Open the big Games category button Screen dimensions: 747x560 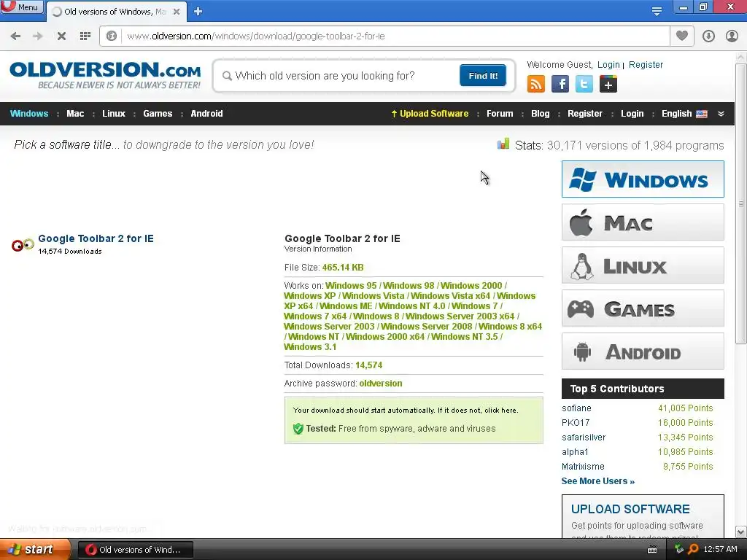643,308
